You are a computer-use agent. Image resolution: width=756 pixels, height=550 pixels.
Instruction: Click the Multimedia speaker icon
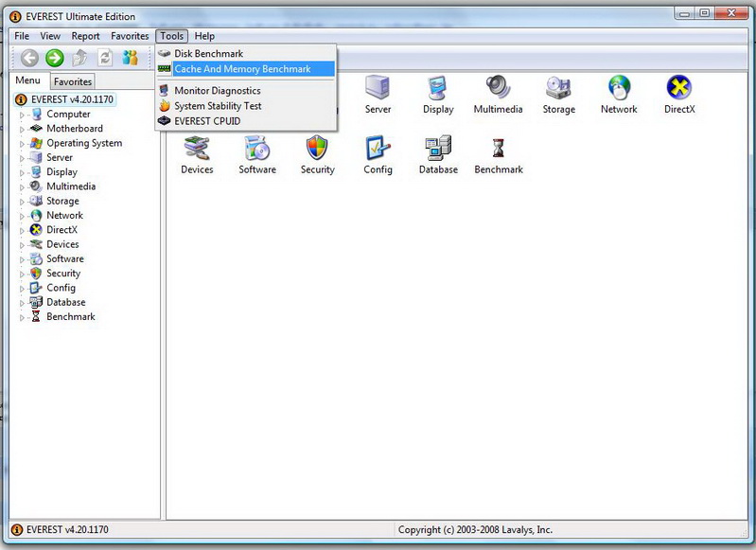click(x=498, y=89)
